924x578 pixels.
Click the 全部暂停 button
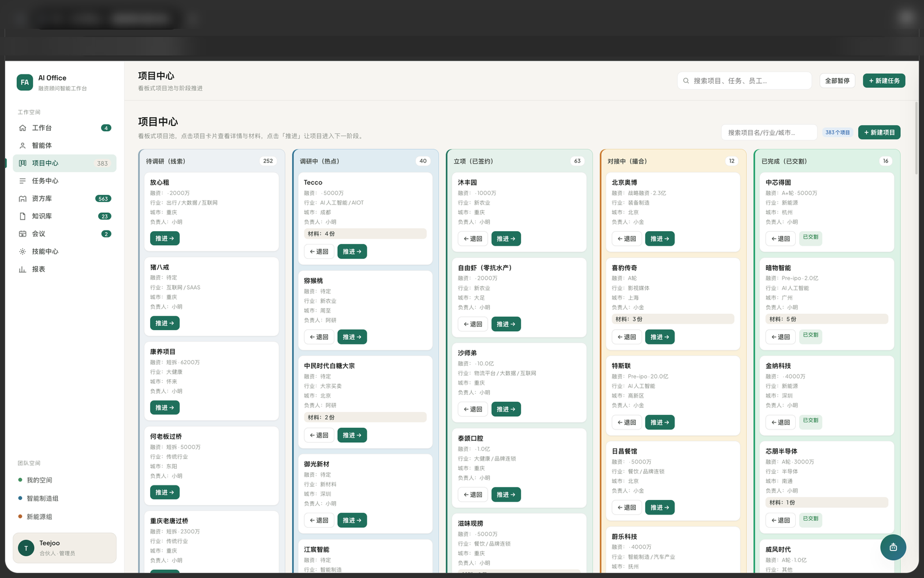(x=837, y=81)
